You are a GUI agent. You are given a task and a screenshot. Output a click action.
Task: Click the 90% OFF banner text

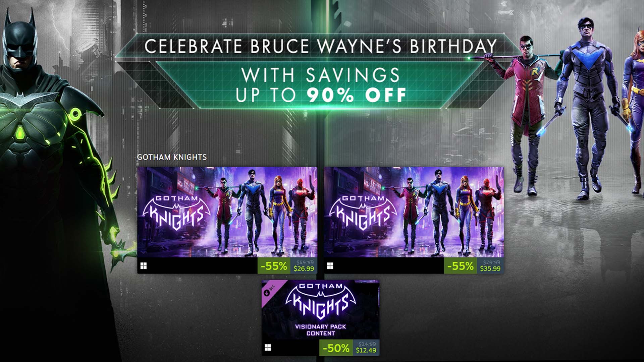click(x=357, y=95)
